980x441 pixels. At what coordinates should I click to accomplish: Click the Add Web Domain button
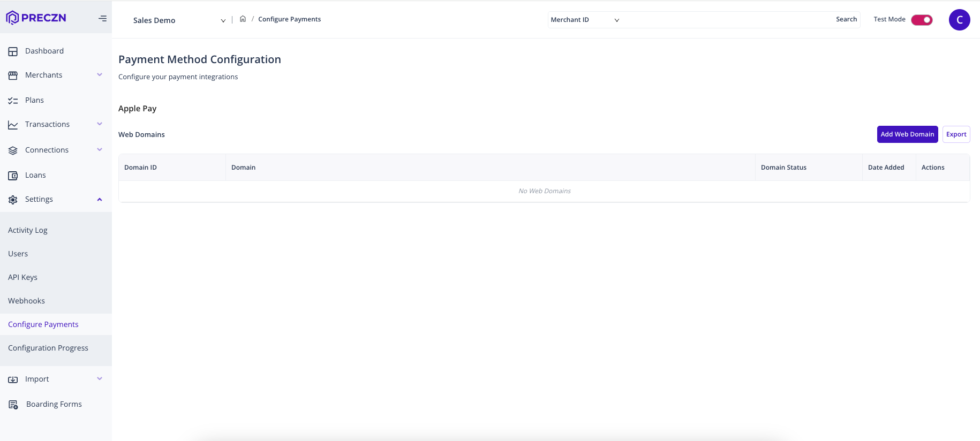(907, 134)
